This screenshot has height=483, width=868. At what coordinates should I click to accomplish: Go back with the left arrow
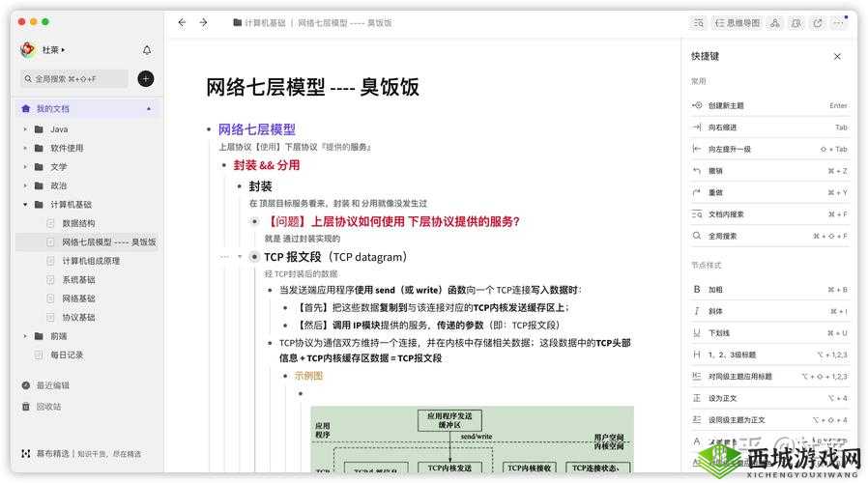point(182,22)
